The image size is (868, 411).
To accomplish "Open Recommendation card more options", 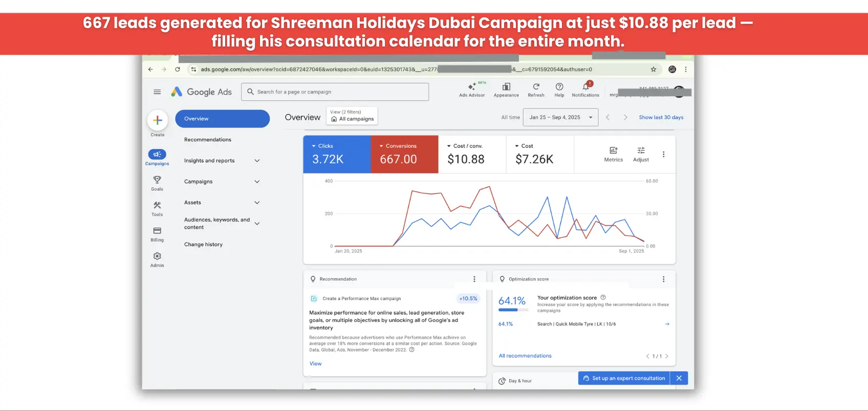I will [x=474, y=279].
